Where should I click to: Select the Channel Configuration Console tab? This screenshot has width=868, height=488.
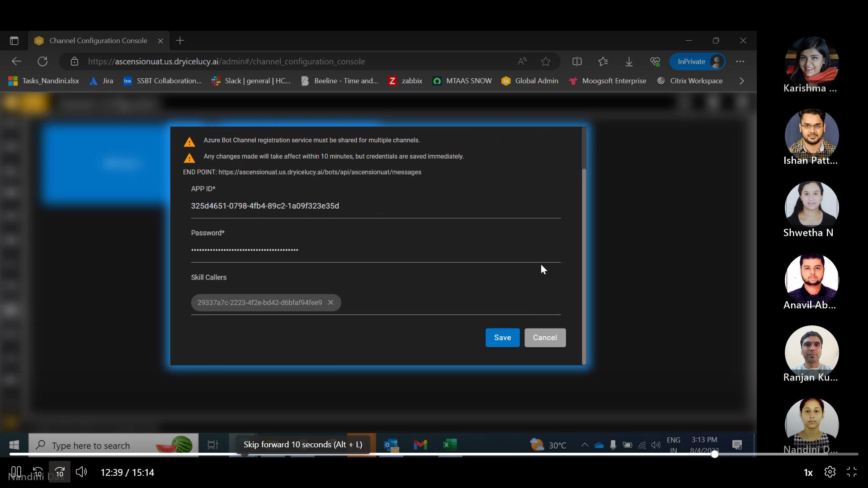(98, 41)
